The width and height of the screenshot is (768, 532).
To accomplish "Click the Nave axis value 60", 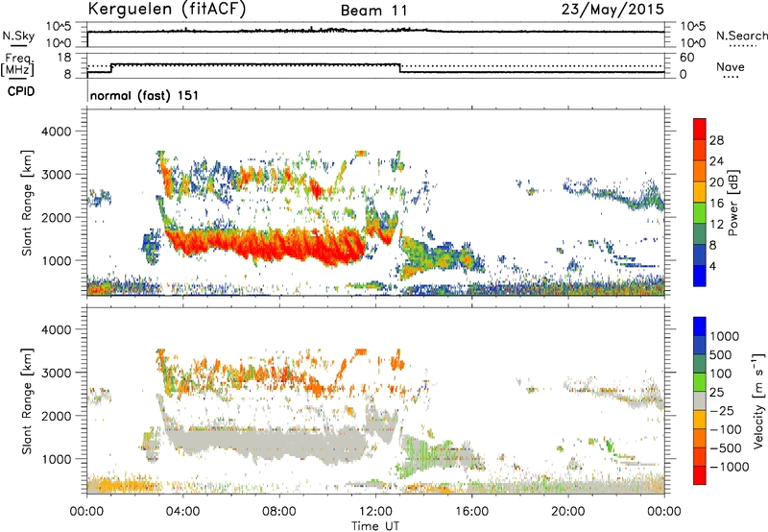I will [686, 58].
